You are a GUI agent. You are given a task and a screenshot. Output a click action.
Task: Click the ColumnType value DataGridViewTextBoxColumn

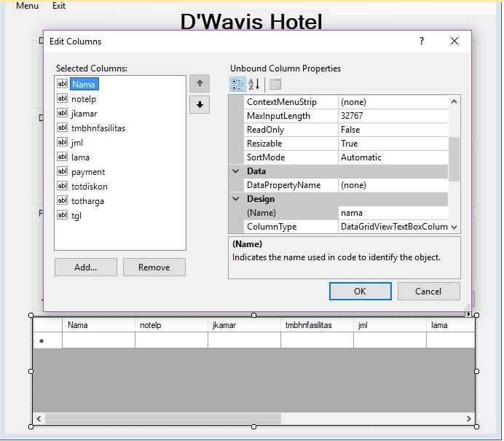point(393,227)
